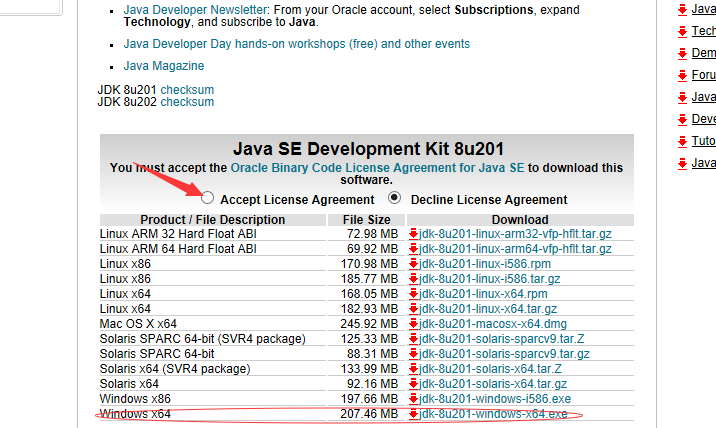Click 'Linux ARM 32 Hard Float ABI' text
Viewport: 716px width, 428px height.
pos(178,234)
